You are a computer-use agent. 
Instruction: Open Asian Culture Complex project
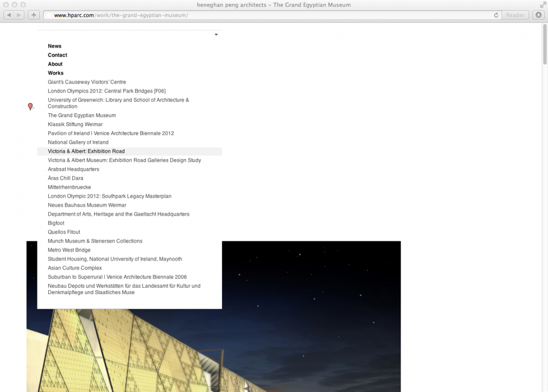75,268
